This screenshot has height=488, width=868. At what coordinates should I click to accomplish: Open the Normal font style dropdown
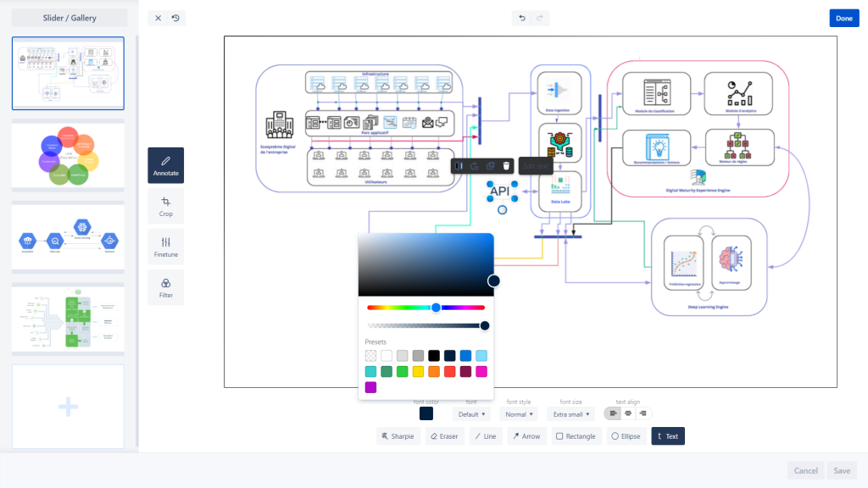coord(520,413)
